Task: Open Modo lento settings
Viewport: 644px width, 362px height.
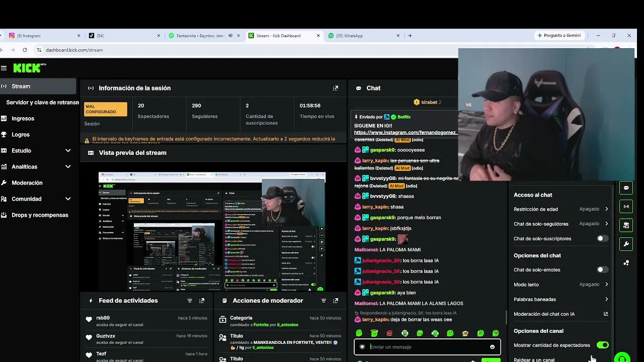Action: [561, 285]
